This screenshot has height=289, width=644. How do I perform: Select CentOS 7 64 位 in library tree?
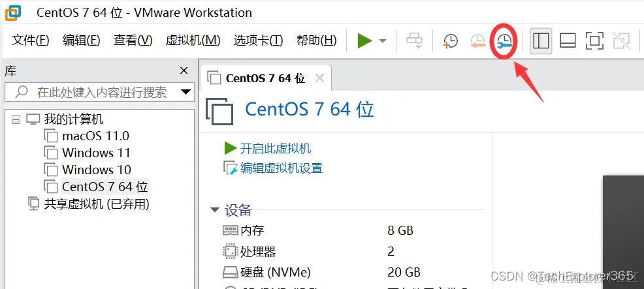point(105,187)
